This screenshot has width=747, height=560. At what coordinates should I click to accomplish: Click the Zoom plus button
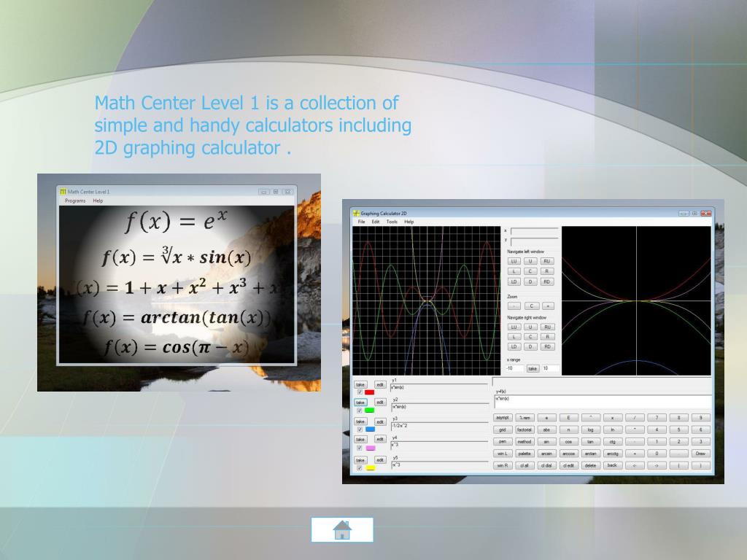(548, 306)
